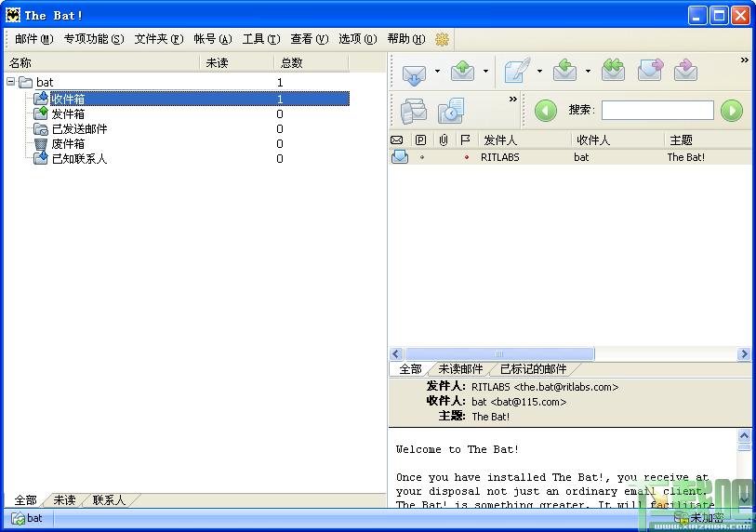Click the yellow star icon in menu bar
Image resolution: width=756 pixels, height=532 pixels.
(x=442, y=39)
